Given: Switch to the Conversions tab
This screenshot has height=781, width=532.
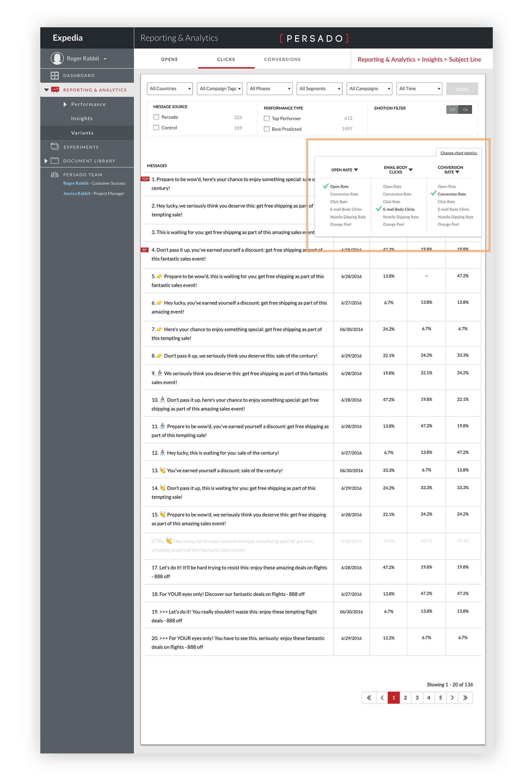Looking at the screenshot, I should point(282,59).
